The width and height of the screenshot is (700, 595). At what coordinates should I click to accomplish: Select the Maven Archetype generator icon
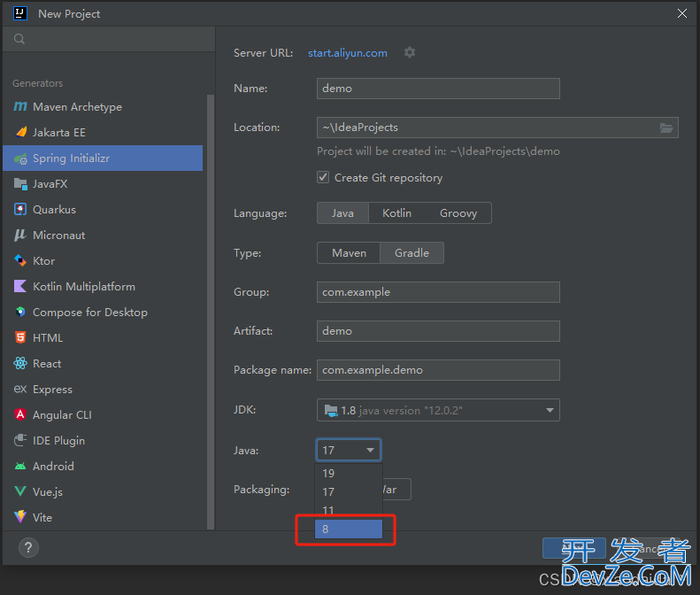pos(20,107)
